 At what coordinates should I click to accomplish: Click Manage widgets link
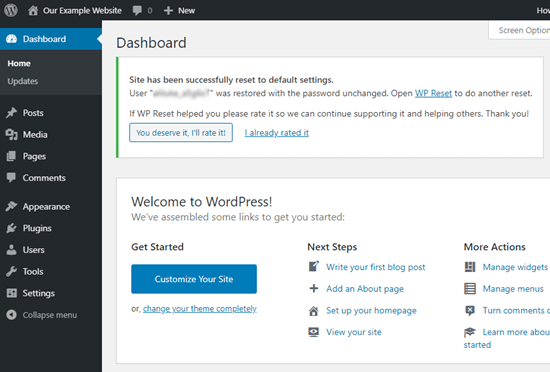click(x=515, y=267)
